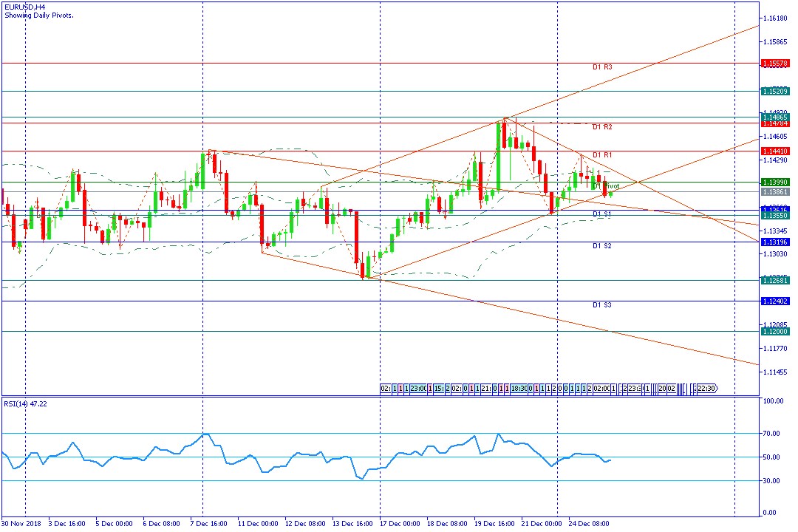Click the 70.00 RSI level label

pos(771,434)
